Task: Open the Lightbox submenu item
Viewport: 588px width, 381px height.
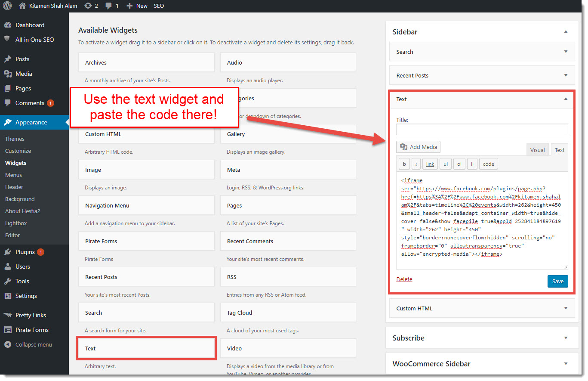Action: [x=16, y=223]
